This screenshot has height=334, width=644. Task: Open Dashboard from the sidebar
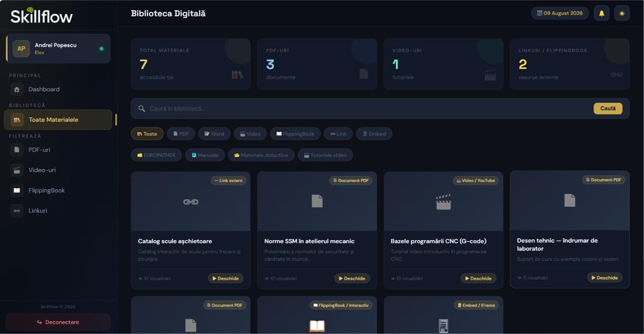pos(58,89)
